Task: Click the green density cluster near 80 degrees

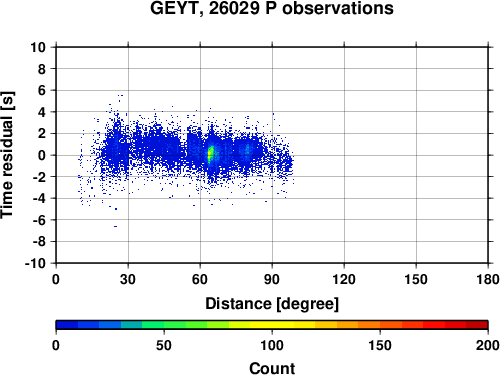Action: 248,150
